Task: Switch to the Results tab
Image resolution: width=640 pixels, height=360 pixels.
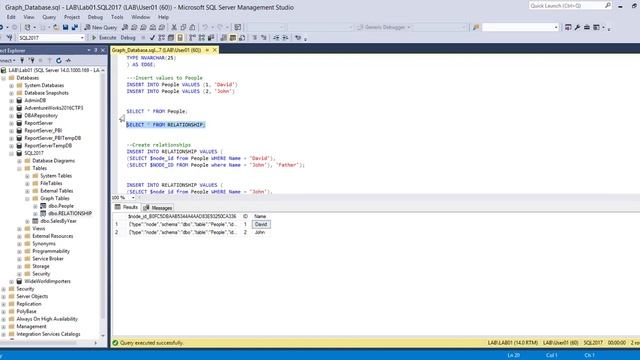Action: pos(127,207)
